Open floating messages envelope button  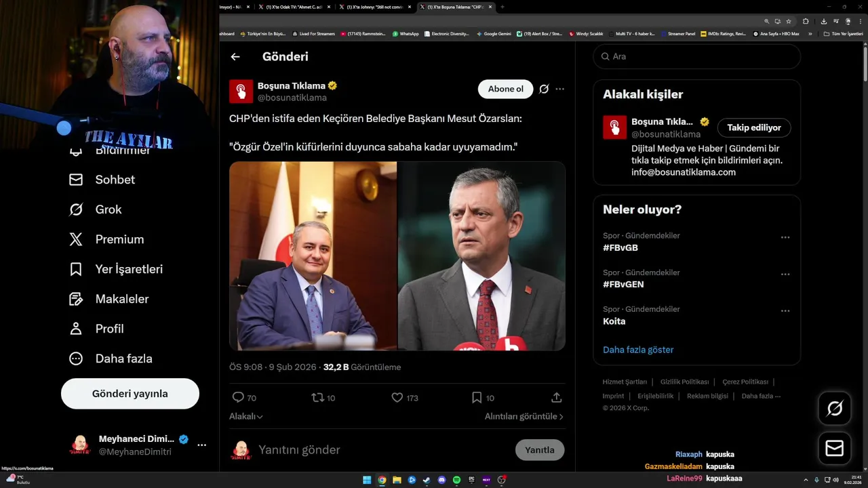(x=835, y=449)
